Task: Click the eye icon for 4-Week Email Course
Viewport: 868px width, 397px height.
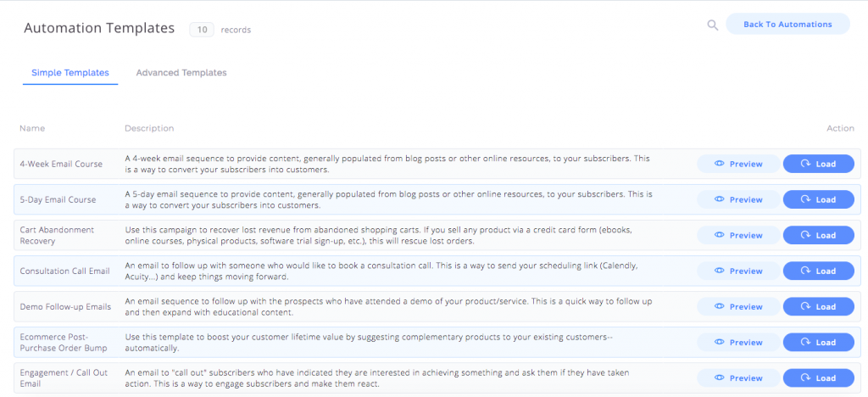Action: [719, 164]
